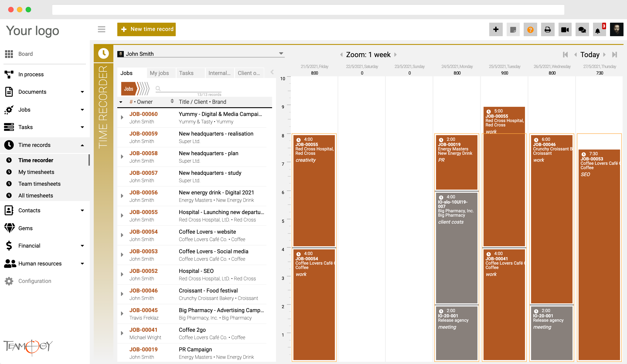
Task: Open the JOB-00058 link
Action: [143, 153]
